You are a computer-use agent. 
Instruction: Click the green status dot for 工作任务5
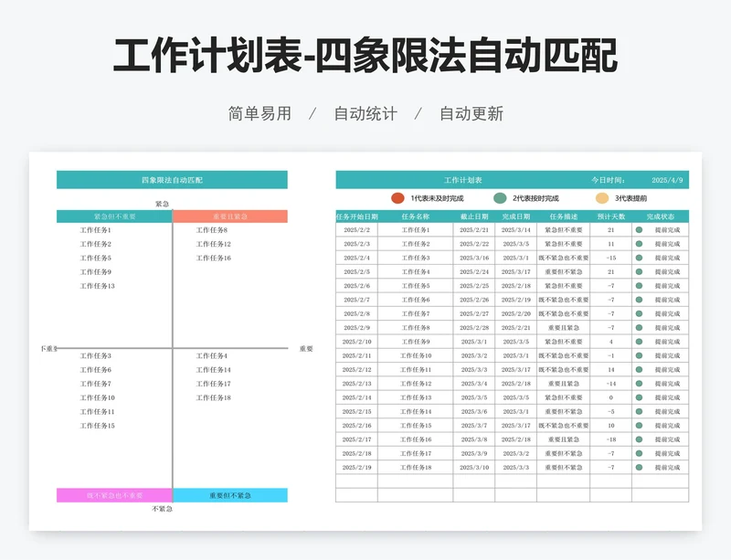pyautogui.click(x=639, y=286)
